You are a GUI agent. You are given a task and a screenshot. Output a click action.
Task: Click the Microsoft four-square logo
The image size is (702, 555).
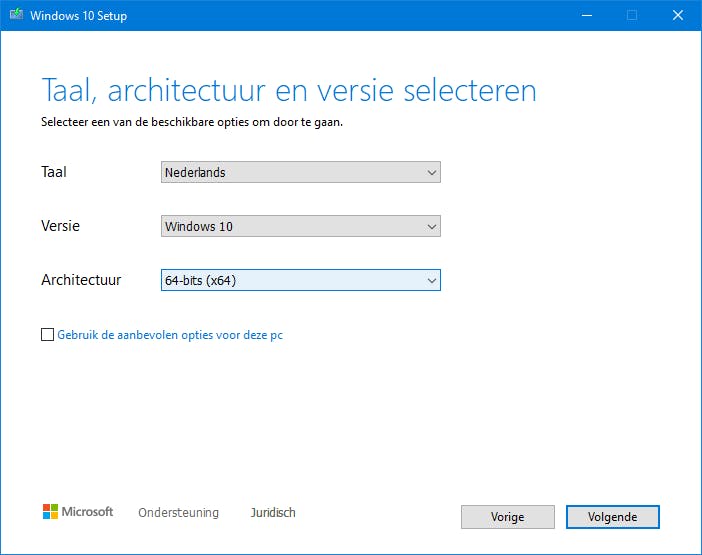click(x=51, y=512)
